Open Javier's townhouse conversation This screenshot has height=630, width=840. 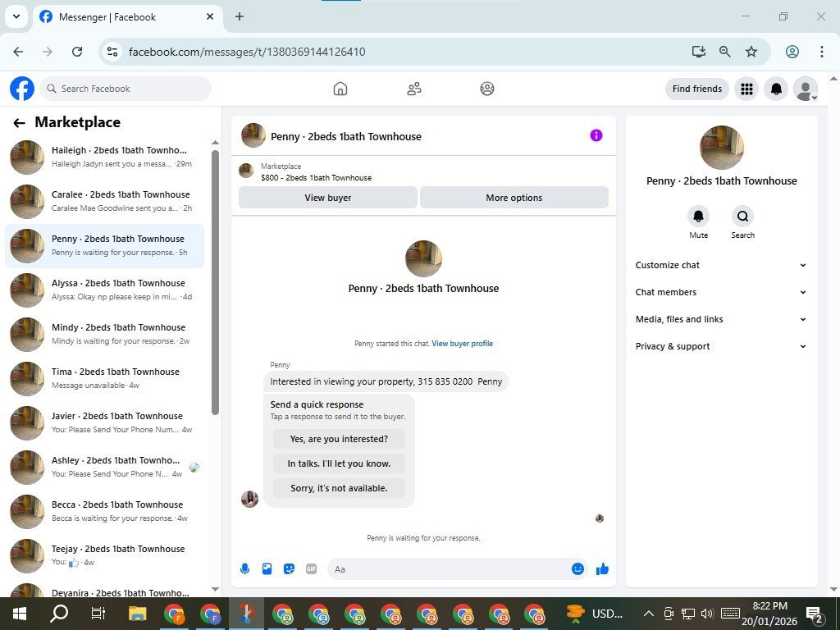pyautogui.click(x=104, y=423)
